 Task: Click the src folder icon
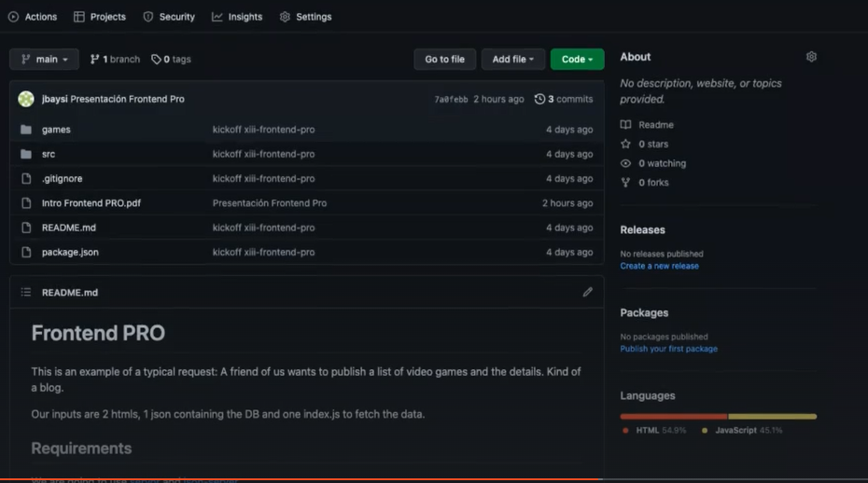click(x=26, y=154)
